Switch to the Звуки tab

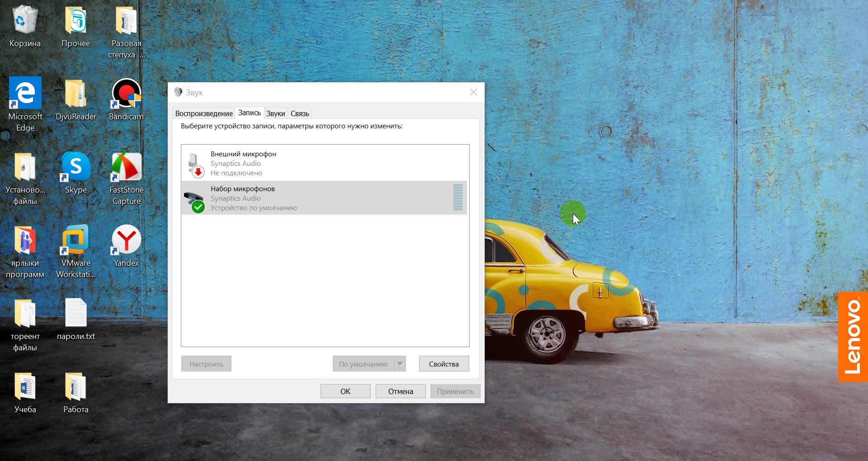(x=275, y=113)
